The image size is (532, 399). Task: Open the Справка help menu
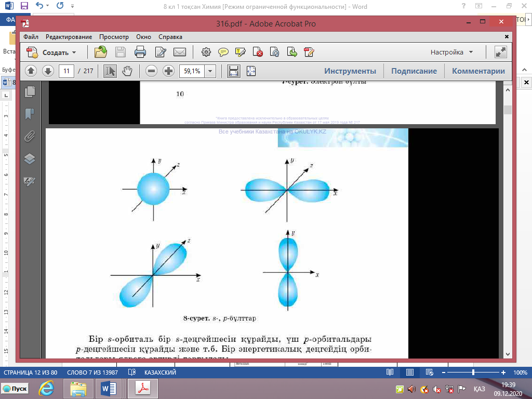[170, 37]
